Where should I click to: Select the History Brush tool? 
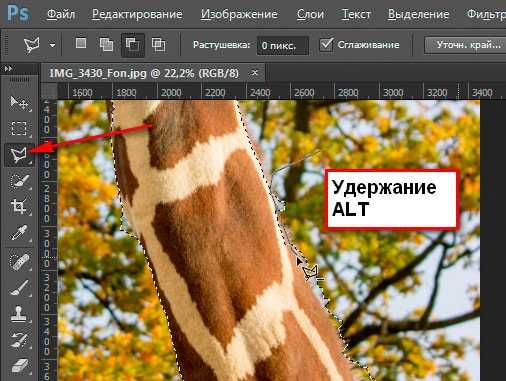(x=19, y=339)
